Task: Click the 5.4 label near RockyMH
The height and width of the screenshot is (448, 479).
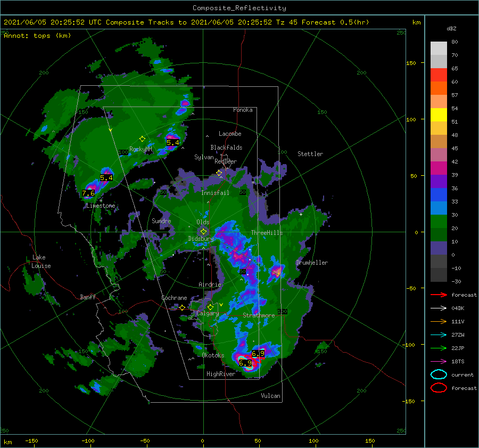Action: click(173, 143)
